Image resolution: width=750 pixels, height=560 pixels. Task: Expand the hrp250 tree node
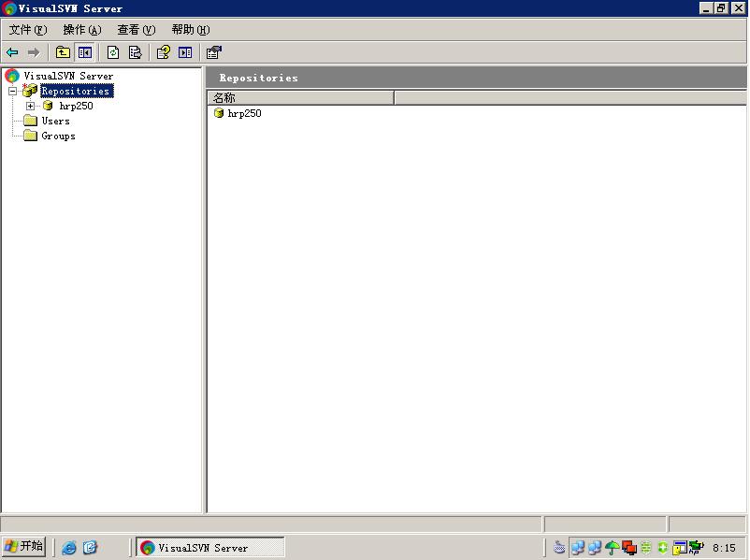pyautogui.click(x=30, y=106)
